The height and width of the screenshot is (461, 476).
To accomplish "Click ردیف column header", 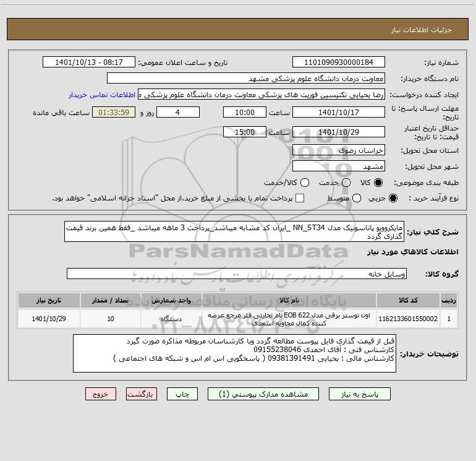I will pos(449,300).
